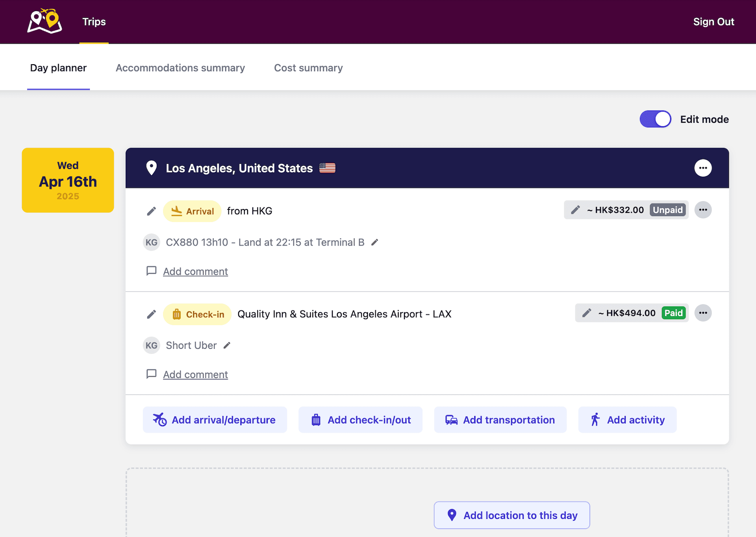
Task: Edit the CX880 flight details via the pencil icon
Action: [x=374, y=242]
